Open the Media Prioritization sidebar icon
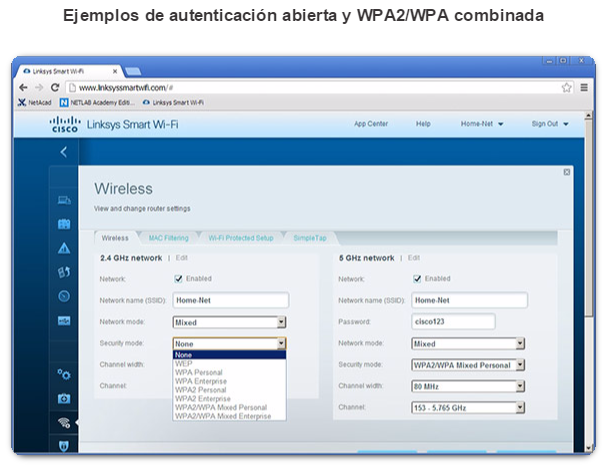 64,272
